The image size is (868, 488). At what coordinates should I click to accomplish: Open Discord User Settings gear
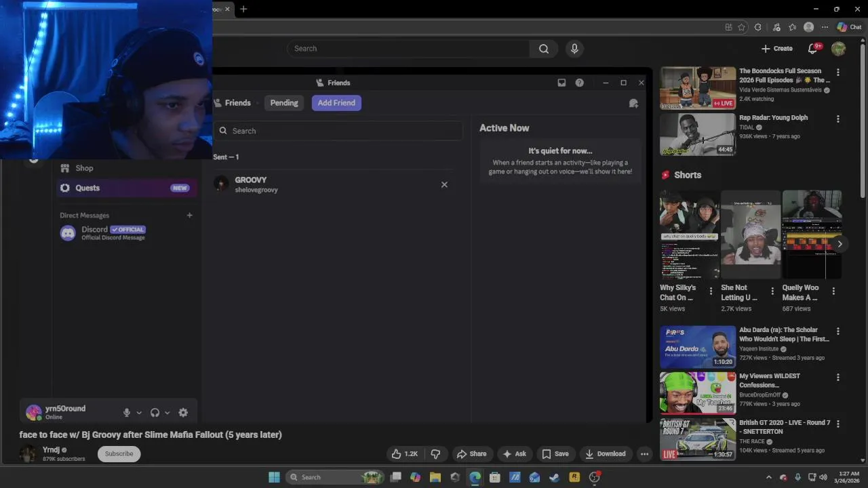(x=183, y=412)
